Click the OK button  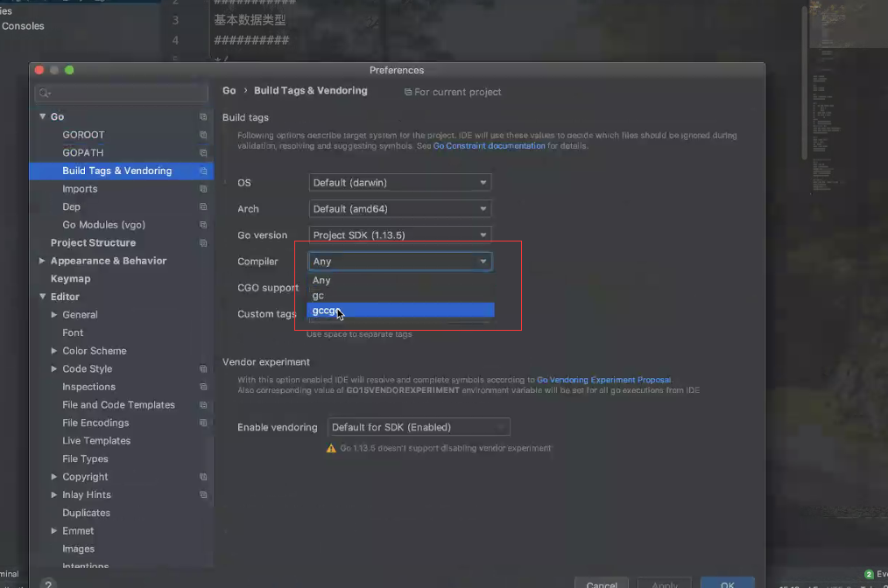[x=727, y=584]
